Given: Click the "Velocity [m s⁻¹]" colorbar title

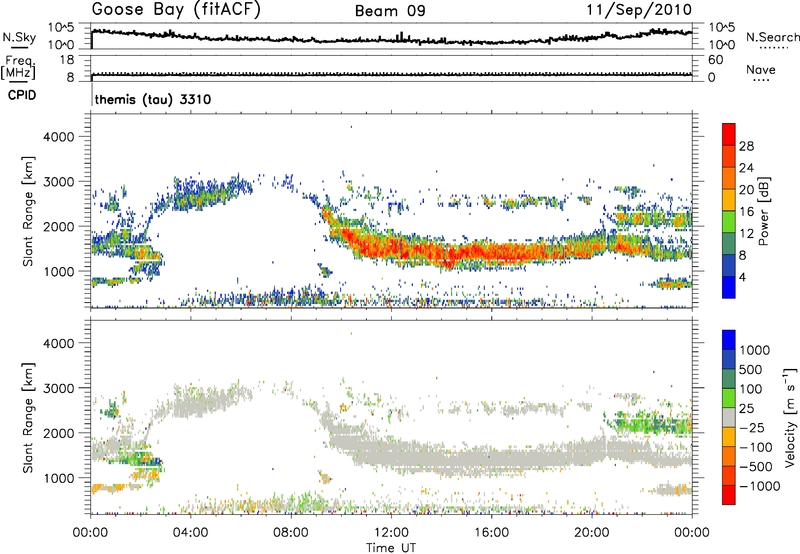Looking at the screenshot, I should pyautogui.click(x=790, y=417).
